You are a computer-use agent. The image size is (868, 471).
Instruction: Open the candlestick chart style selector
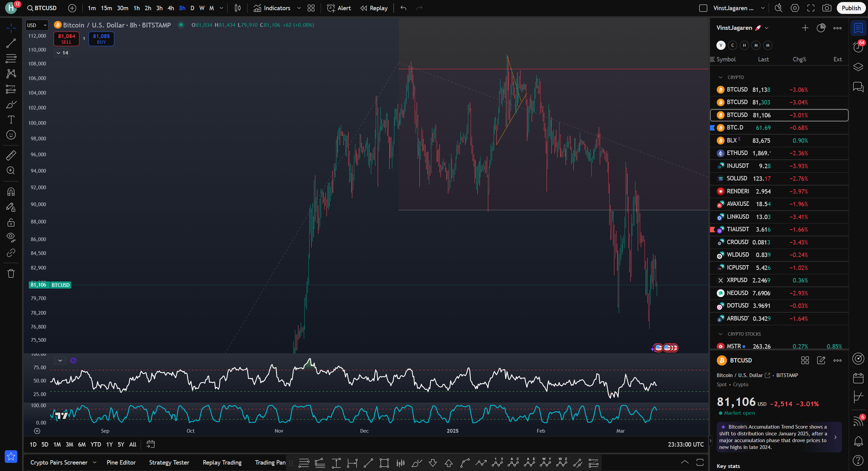point(238,8)
